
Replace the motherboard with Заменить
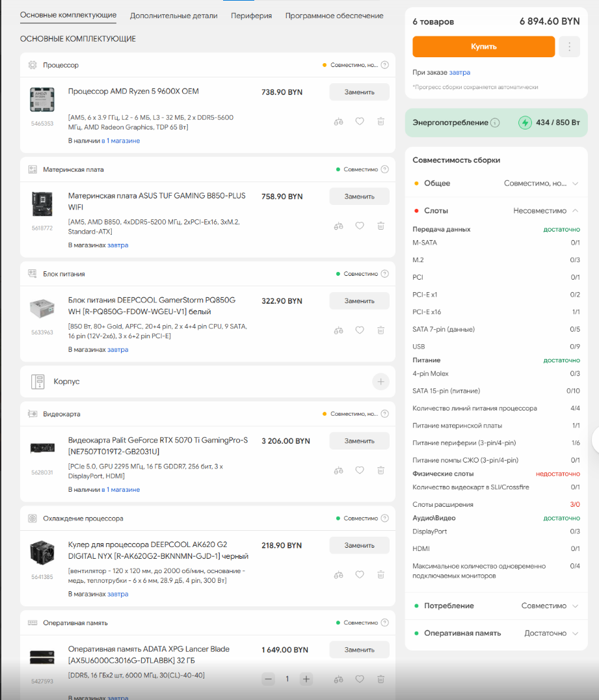tap(359, 196)
